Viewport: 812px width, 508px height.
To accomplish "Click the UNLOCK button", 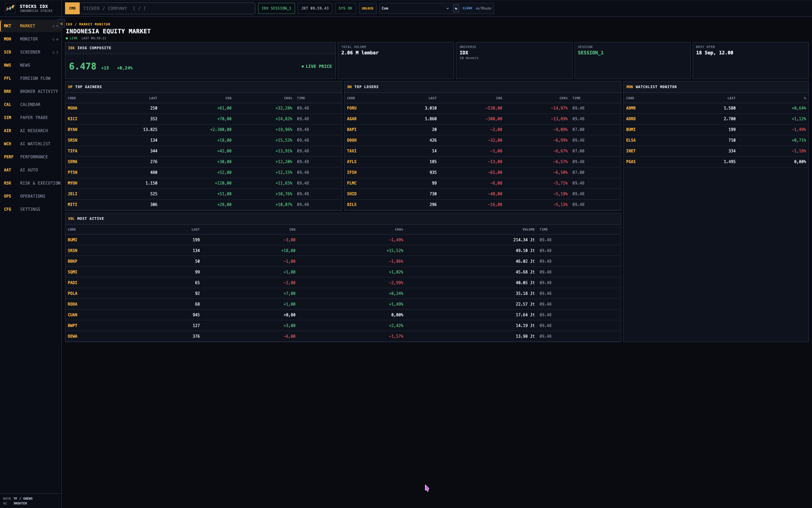I will pyautogui.click(x=368, y=8).
